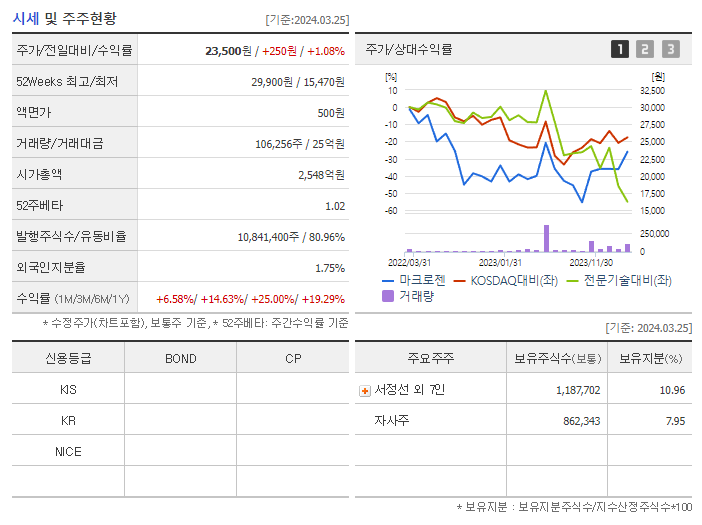Click the 52Weeks 최고/최저 row label
The width and height of the screenshot is (702, 525).
pos(67,81)
